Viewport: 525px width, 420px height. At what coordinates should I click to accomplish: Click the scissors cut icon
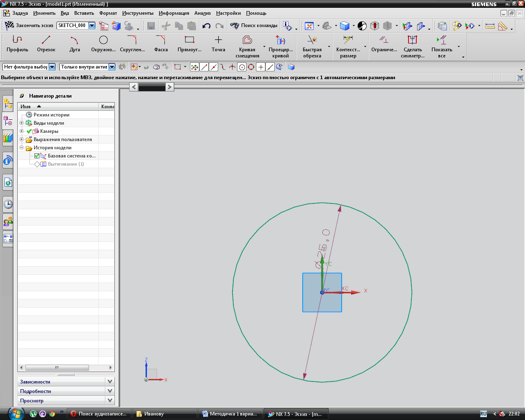point(166,26)
